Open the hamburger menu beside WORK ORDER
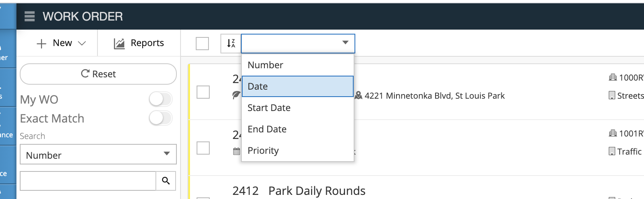This screenshot has height=199, width=644. [30, 16]
